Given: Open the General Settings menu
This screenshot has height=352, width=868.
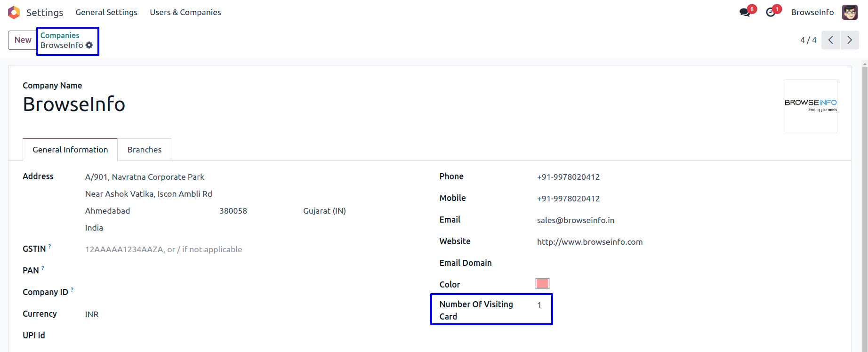Looking at the screenshot, I should click(106, 12).
